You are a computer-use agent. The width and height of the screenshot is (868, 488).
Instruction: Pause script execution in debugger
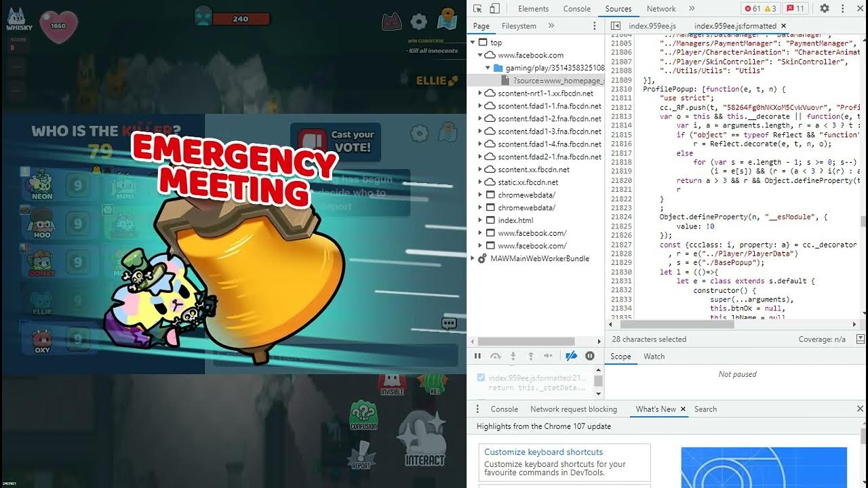477,356
